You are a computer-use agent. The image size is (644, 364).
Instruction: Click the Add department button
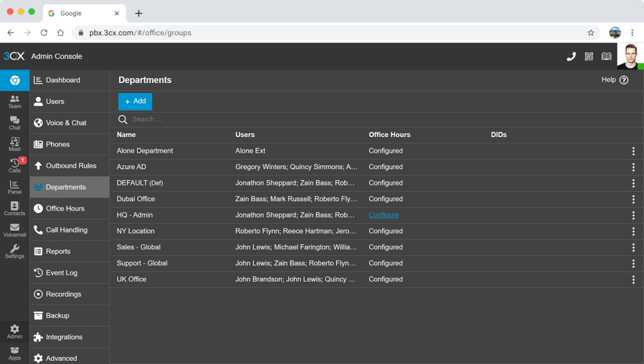pyautogui.click(x=135, y=101)
